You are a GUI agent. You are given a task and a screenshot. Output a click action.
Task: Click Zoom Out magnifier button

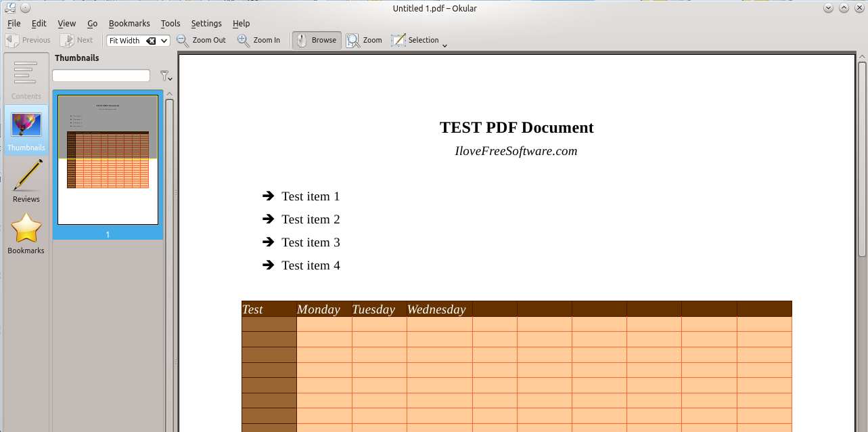[x=201, y=40]
